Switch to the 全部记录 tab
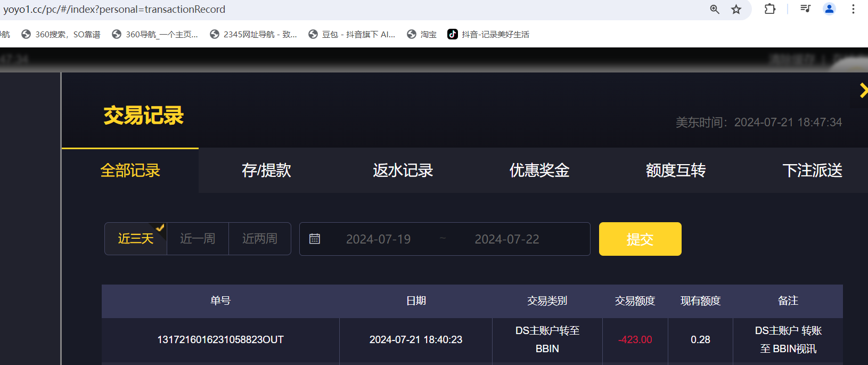 [x=130, y=171]
